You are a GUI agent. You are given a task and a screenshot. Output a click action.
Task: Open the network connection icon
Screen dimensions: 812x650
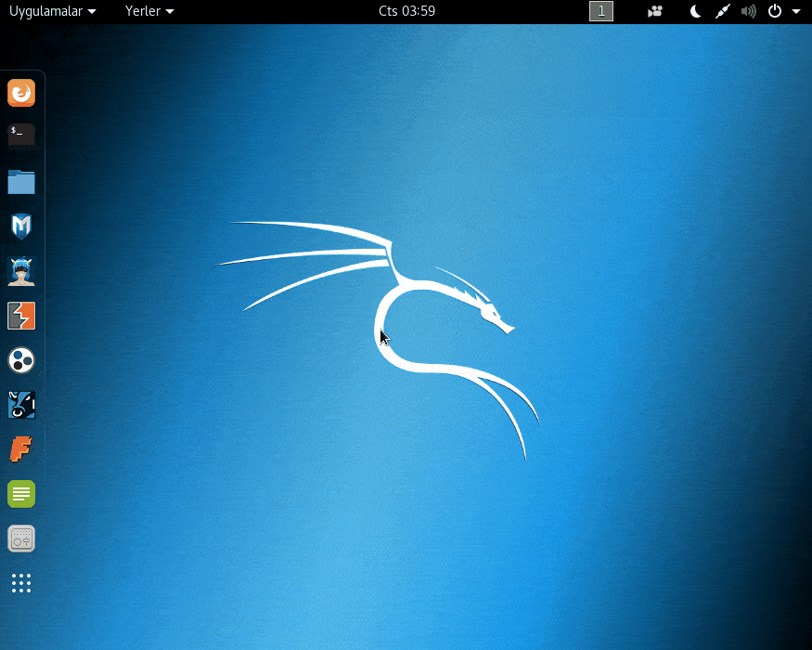point(722,11)
